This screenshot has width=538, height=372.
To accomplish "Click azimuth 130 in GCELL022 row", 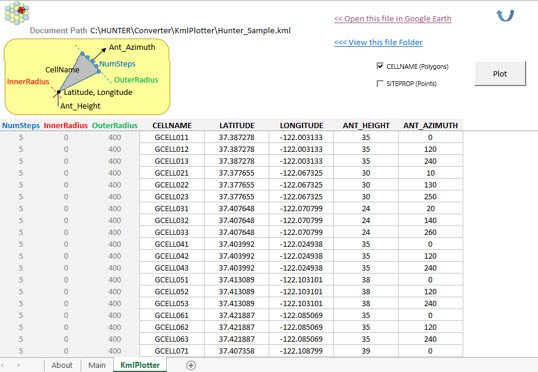I will coord(430,185).
